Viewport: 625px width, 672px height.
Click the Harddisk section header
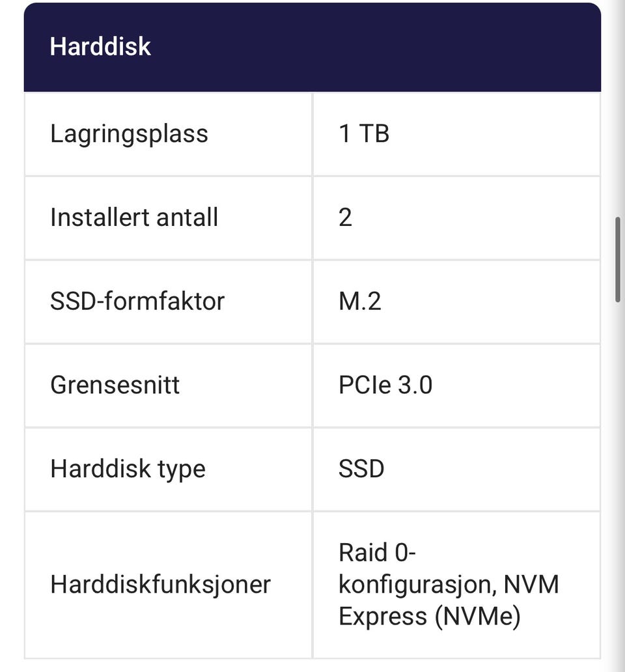312,47
